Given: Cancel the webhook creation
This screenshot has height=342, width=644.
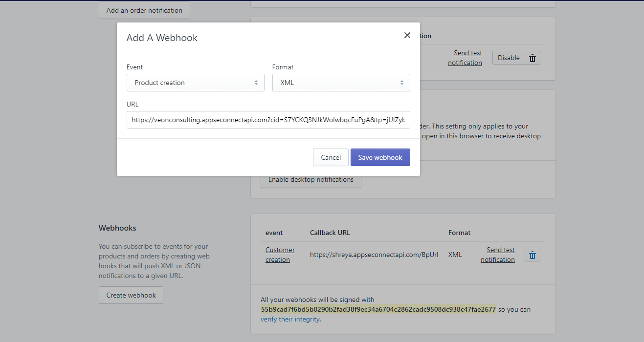Looking at the screenshot, I should [331, 157].
